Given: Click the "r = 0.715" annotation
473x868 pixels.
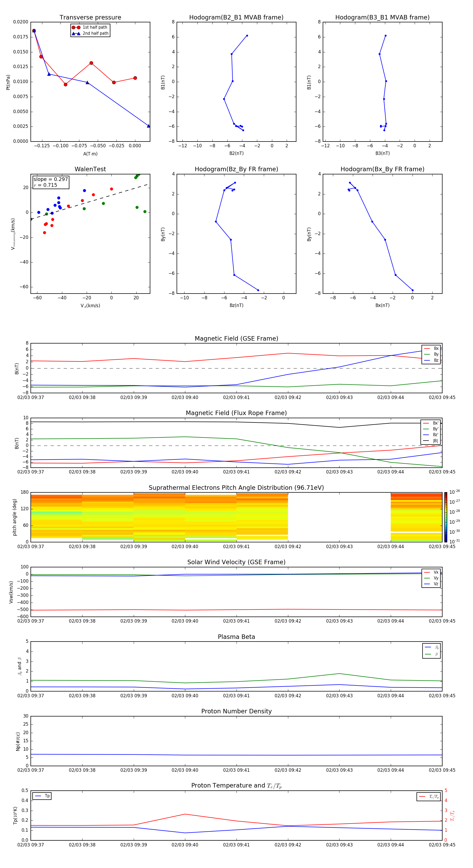Looking at the screenshot, I should tap(45, 185).
